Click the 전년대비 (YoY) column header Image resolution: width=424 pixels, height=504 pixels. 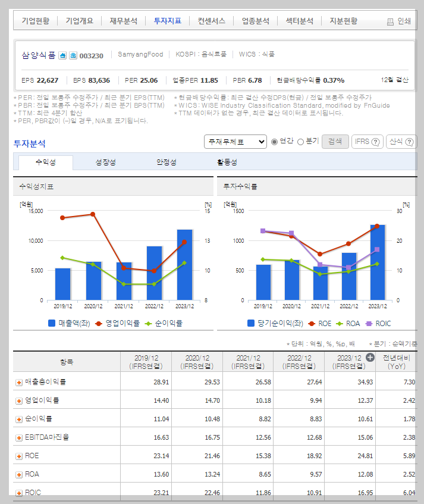pos(397,362)
